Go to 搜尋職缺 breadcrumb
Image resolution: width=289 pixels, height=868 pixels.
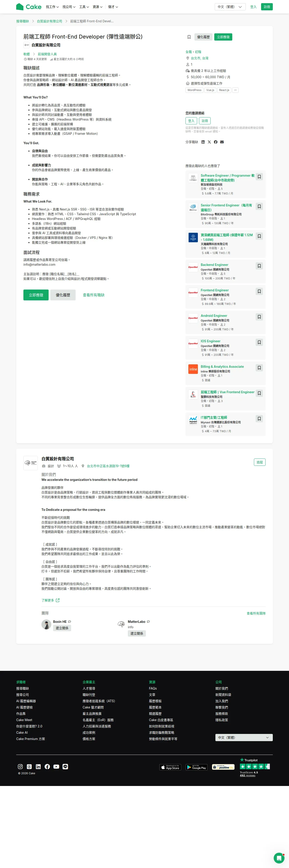[23, 21]
